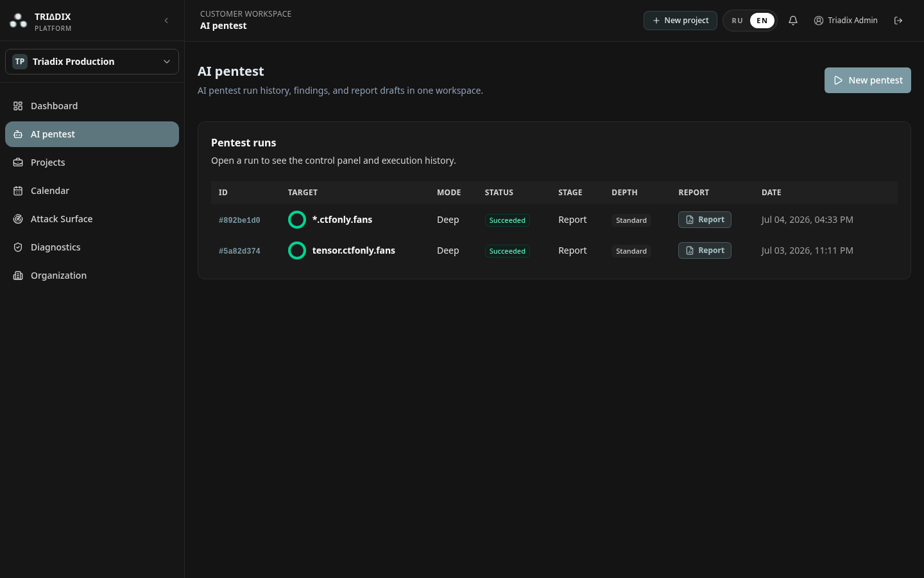This screenshot has width=924, height=578.
Task: Open the Triadix Admin user menu
Action: pos(846,21)
